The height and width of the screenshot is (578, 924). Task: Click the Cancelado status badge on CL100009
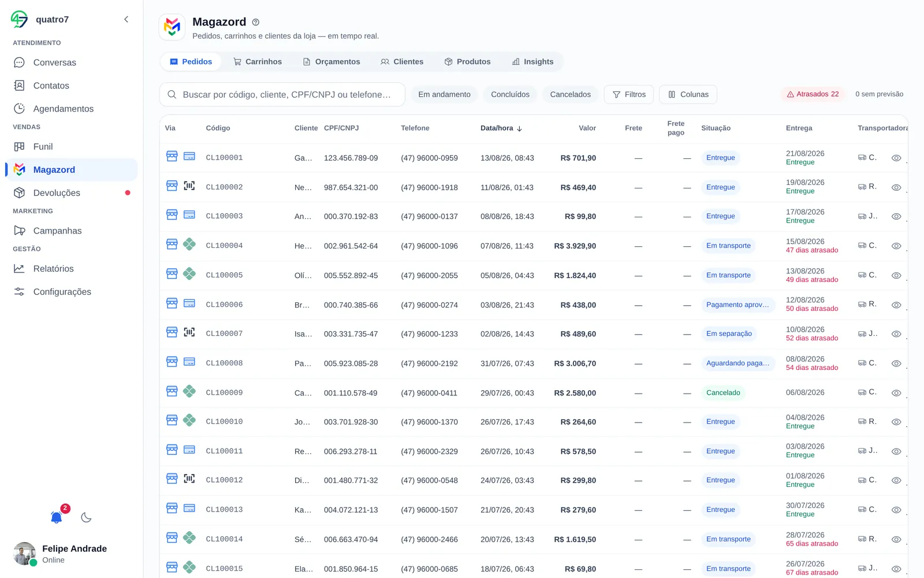point(723,393)
